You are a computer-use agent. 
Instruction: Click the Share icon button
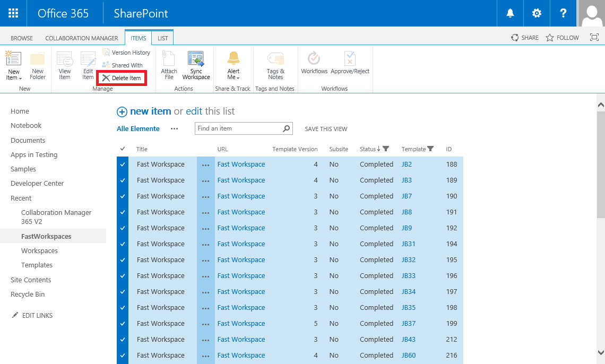tap(524, 37)
